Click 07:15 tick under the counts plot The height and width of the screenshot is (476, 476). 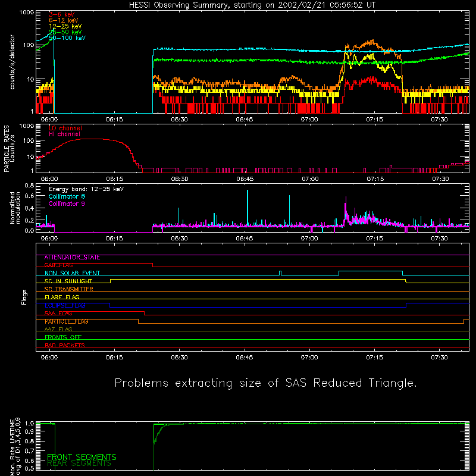(x=374, y=120)
